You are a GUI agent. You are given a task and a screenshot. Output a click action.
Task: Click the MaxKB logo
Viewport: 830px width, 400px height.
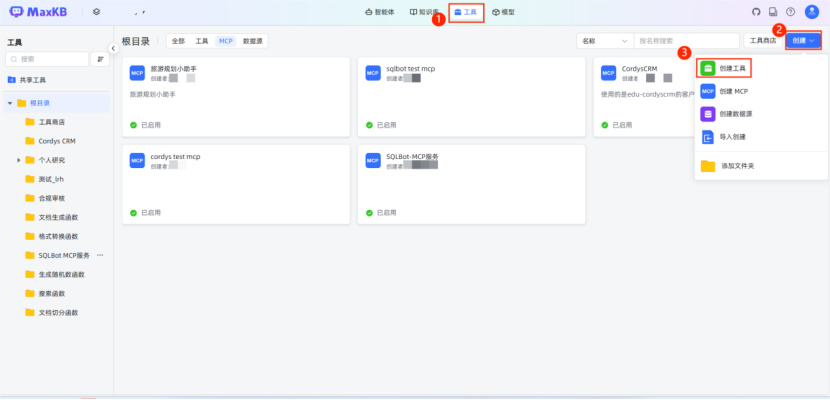[38, 12]
